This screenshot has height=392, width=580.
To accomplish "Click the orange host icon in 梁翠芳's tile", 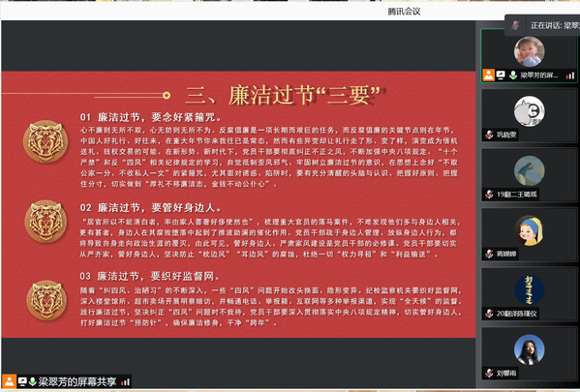I will (x=488, y=75).
